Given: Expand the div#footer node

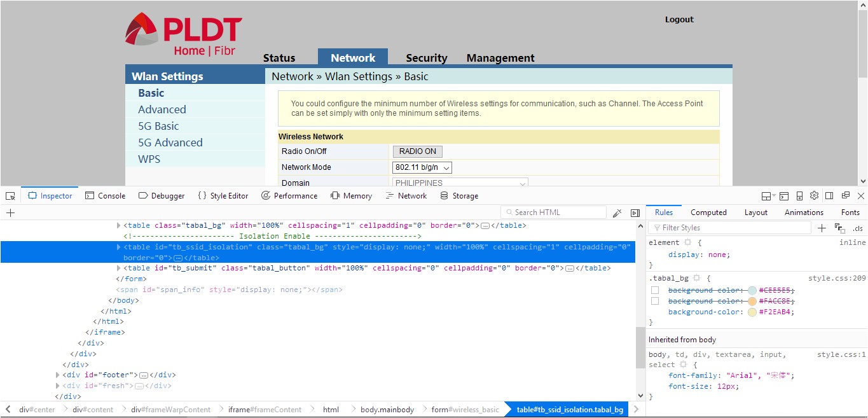Looking at the screenshot, I should 59,375.
